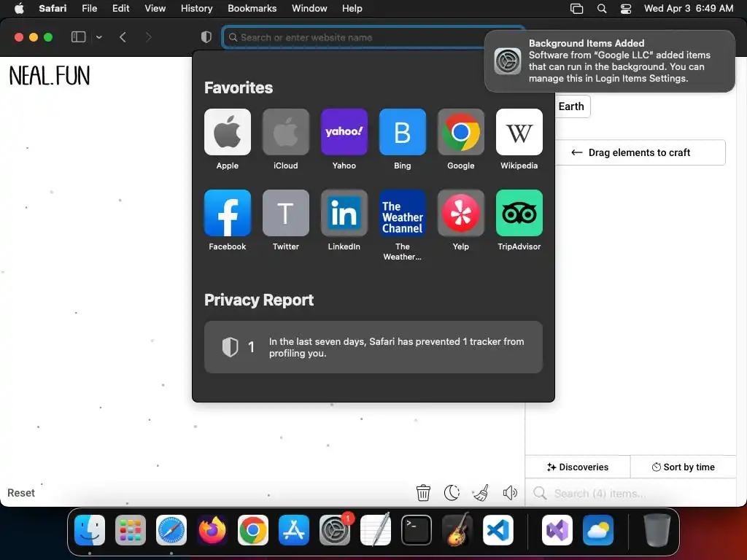Expand the sidebar tab group dropdown arrow
The image size is (747, 560).
pos(98,37)
